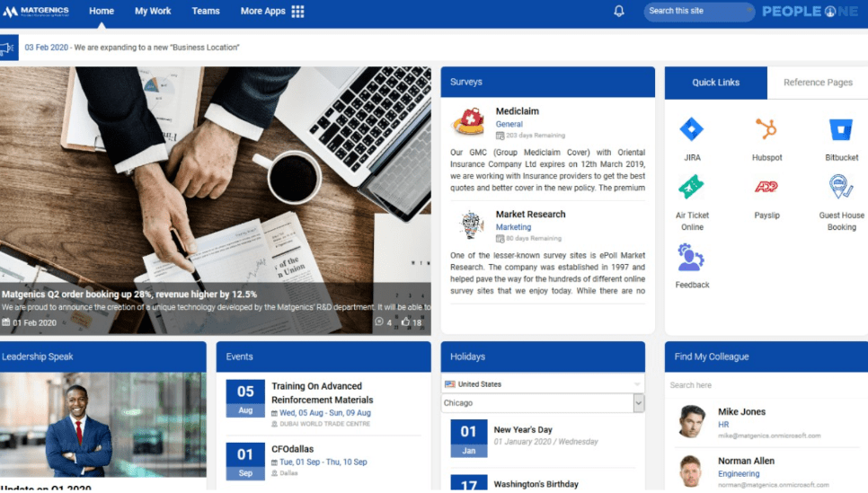The image size is (868, 493).
Task: Click the Engineering department link
Action: coord(739,474)
